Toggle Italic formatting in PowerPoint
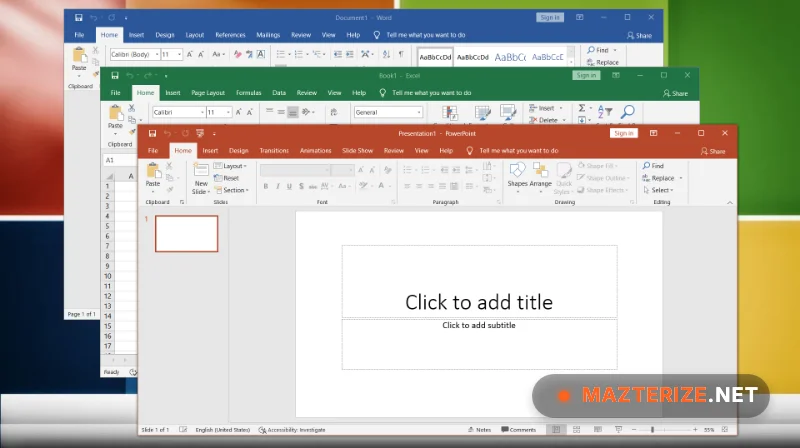 pyautogui.click(x=278, y=186)
